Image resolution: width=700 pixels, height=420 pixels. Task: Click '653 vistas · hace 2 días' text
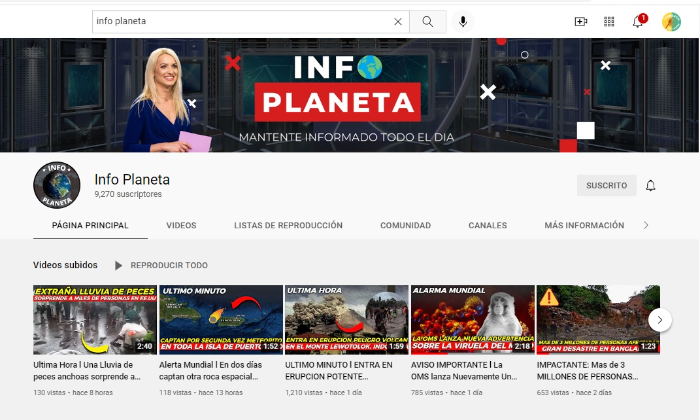click(574, 393)
